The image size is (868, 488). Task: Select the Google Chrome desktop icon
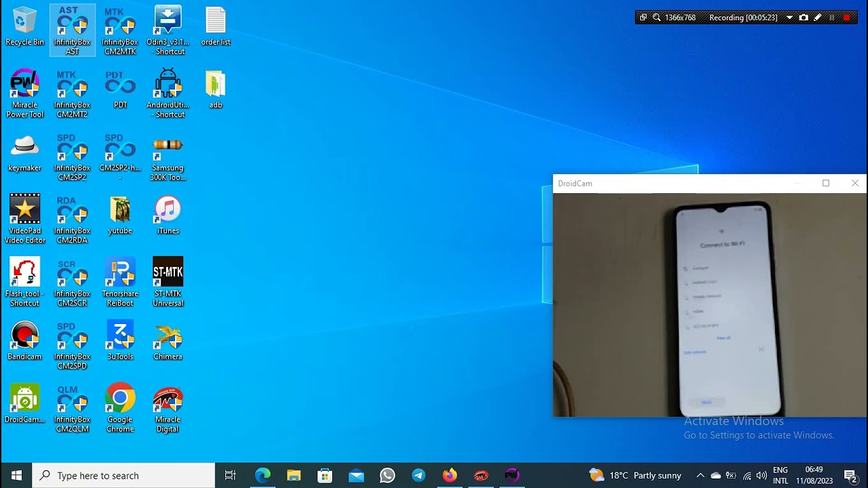pyautogui.click(x=120, y=408)
